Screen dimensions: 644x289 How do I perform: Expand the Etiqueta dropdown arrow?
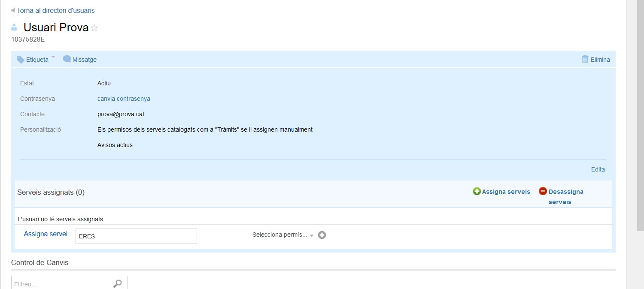53,57
